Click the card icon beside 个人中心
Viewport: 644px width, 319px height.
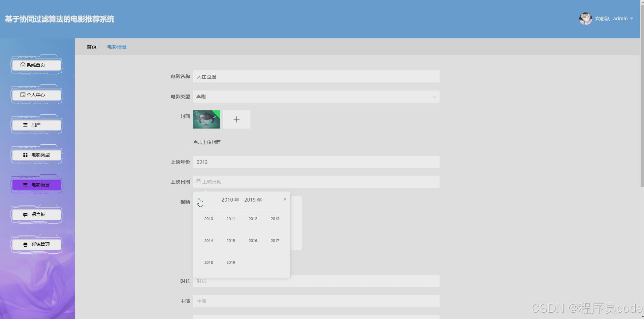point(23,95)
